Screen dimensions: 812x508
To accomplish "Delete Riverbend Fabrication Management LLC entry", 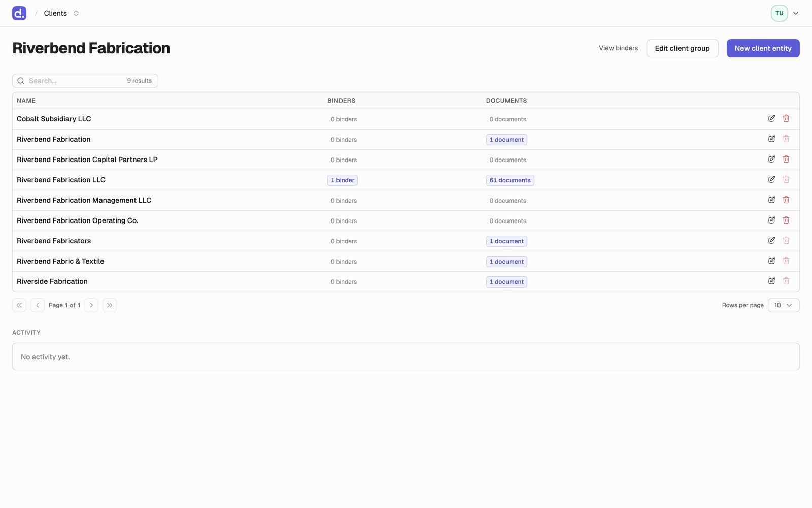I will click(x=786, y=200).
